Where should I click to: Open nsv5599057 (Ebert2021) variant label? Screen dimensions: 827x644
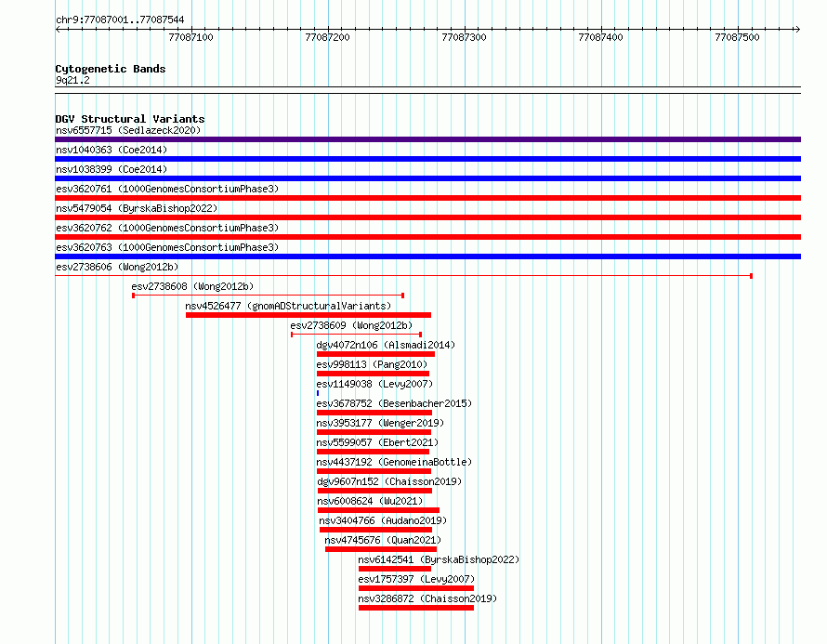[377, 442]
